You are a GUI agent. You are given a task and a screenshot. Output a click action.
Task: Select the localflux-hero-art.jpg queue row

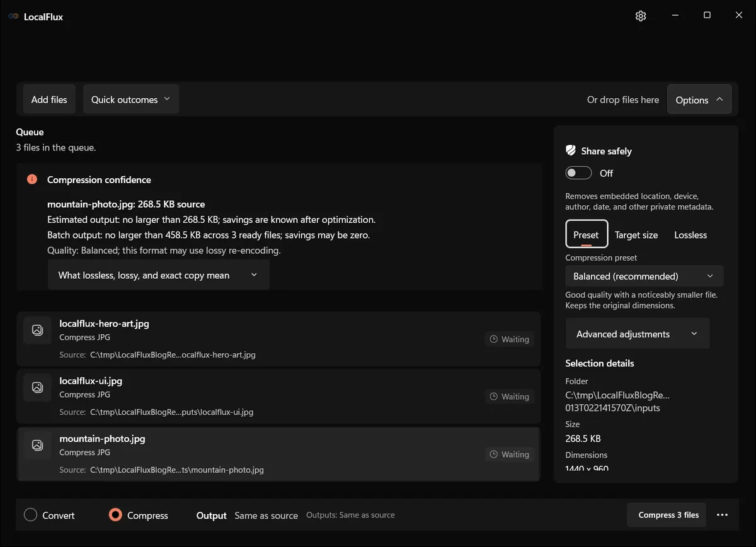(278, 339)
